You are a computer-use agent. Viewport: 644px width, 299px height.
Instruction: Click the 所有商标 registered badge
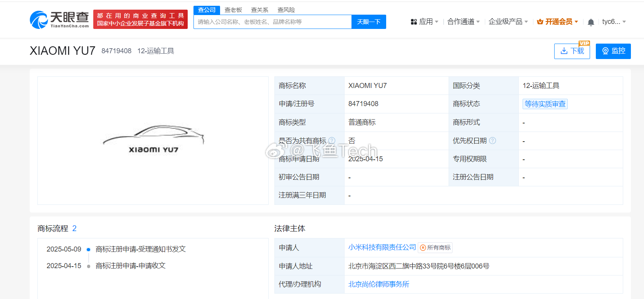(x=435, y=248)
